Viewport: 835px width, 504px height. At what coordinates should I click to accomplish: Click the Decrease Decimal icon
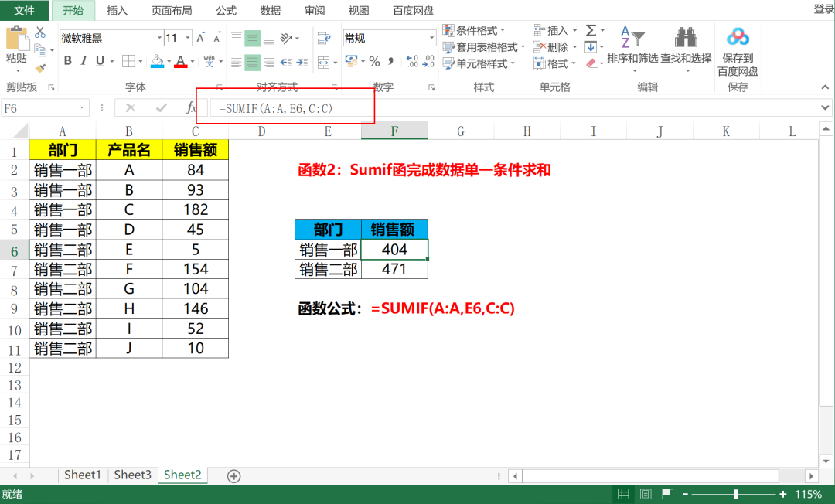(428, 61)
